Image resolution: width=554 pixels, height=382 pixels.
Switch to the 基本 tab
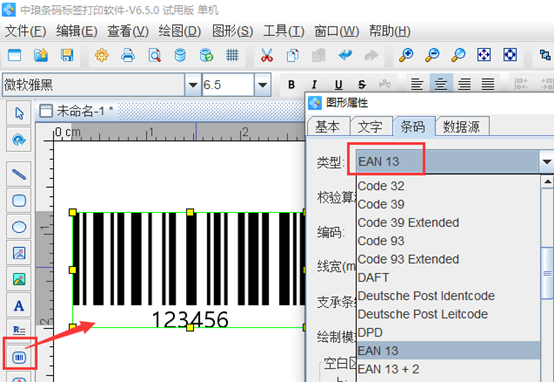pyautogui.click(x=327, y=127)
